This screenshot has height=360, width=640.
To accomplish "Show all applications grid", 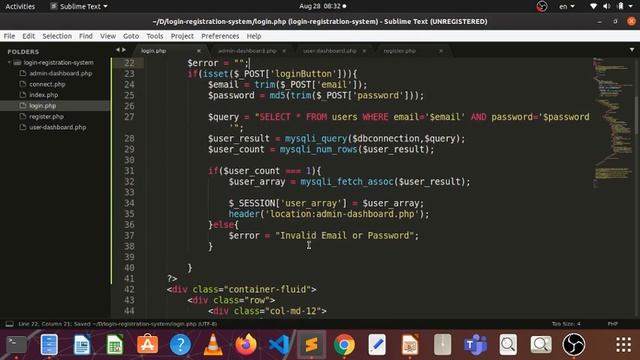I will [623, 345].
